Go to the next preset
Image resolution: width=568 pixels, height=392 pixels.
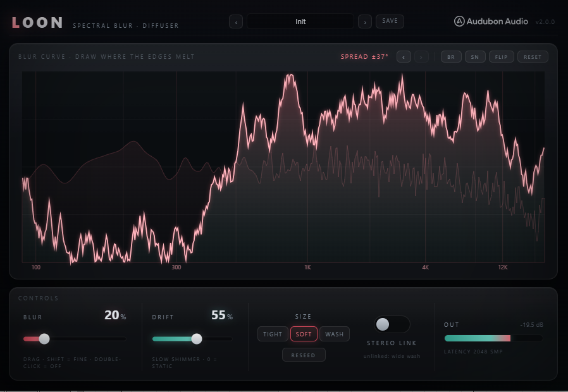point(365,21)
